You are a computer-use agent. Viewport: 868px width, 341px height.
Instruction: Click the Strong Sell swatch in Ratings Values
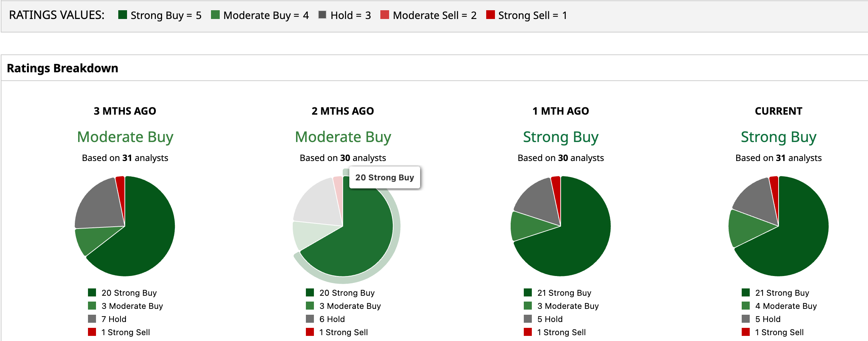(490, 15)
